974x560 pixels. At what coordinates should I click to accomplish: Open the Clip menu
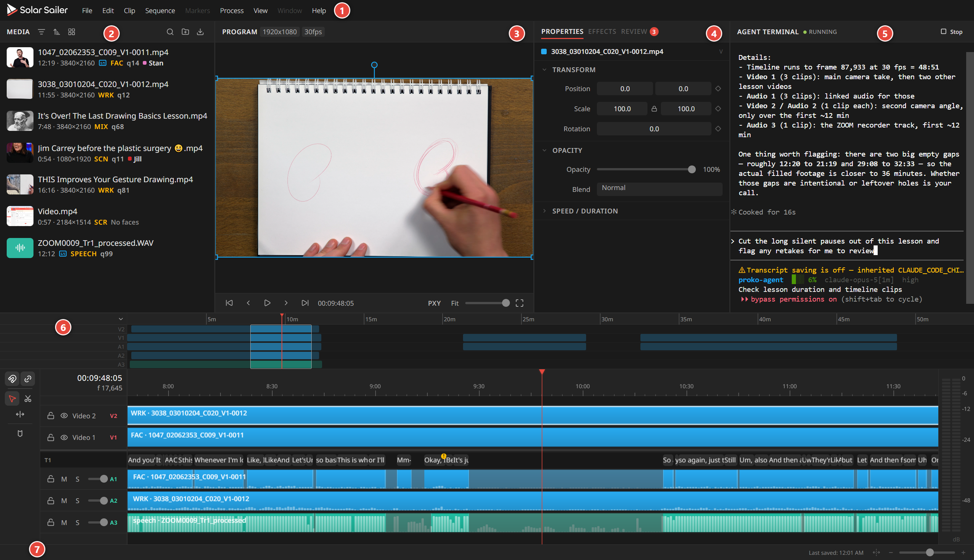pos(129,10)
